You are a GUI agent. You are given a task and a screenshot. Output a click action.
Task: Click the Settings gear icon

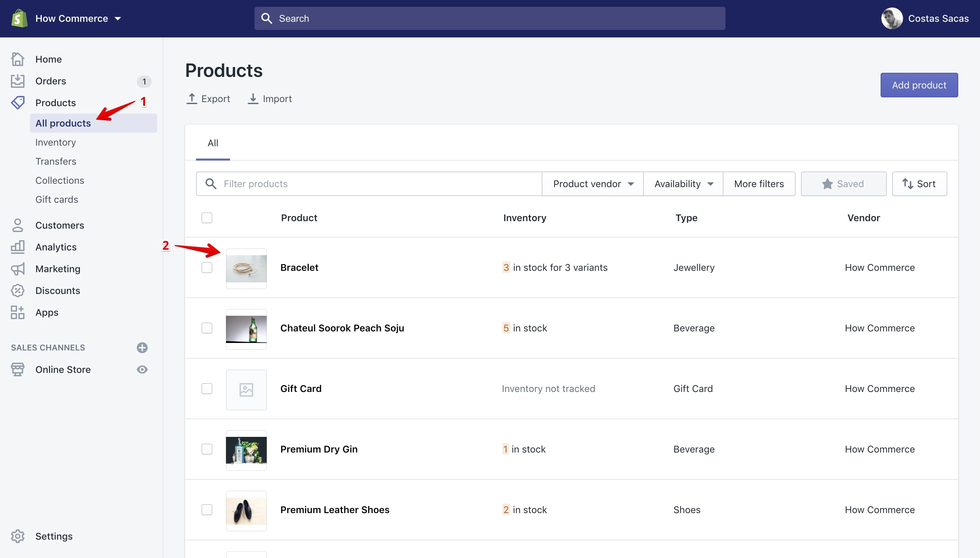point(18,536)
